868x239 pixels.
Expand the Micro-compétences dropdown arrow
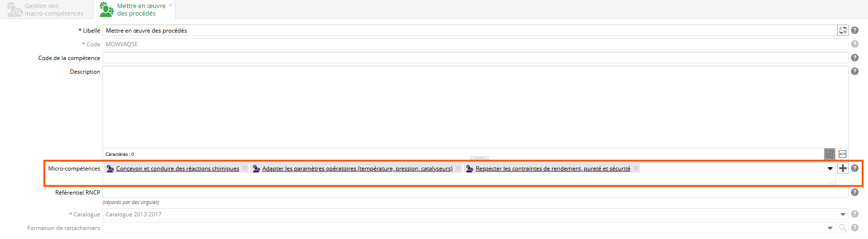pos(830,169)
